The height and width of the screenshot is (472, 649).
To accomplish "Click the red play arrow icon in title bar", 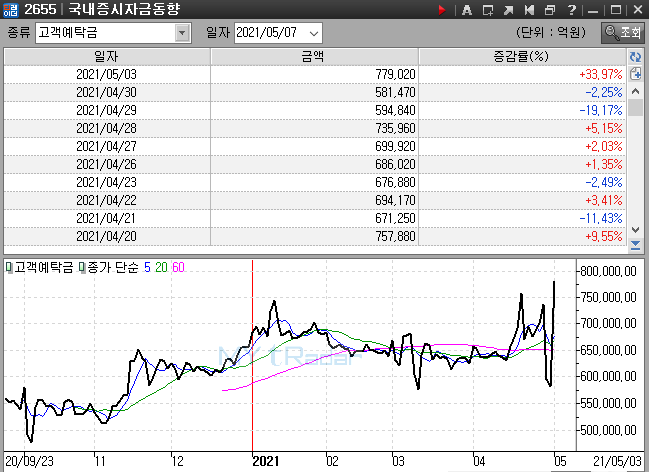I will click(443, 10).
